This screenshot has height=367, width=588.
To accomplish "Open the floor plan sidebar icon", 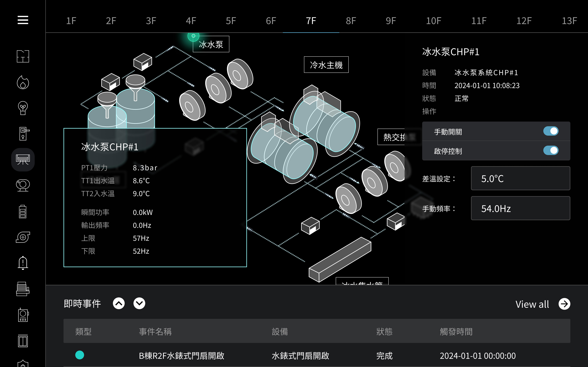I will [23, 56].
